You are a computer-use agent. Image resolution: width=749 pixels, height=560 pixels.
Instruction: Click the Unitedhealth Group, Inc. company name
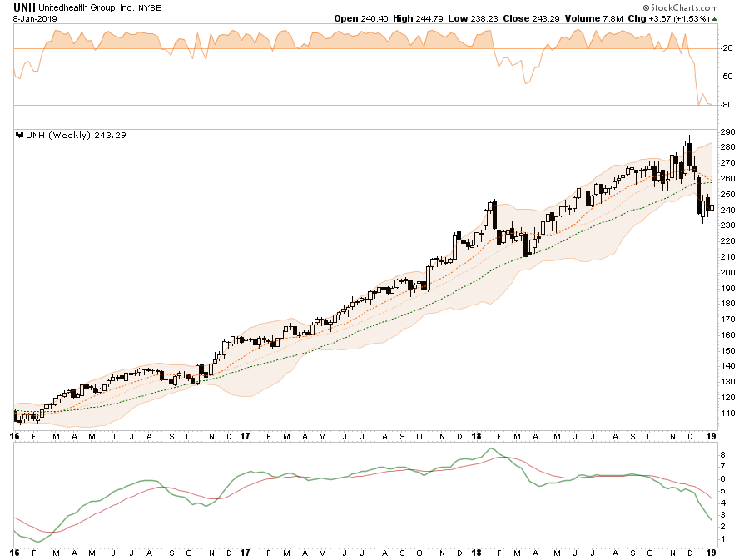89,7
